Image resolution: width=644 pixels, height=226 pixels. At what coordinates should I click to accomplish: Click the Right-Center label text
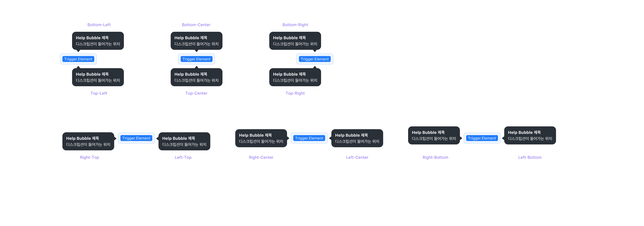click(x=261, y=157)
